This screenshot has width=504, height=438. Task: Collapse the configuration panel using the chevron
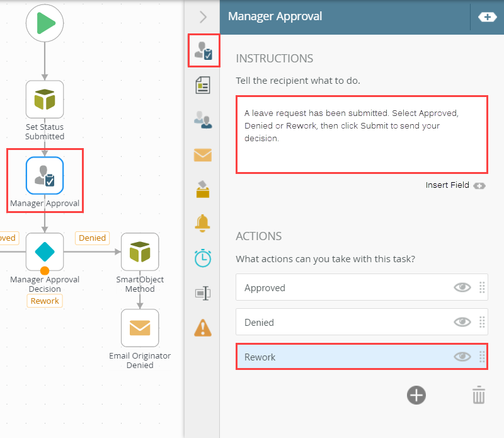202,17
